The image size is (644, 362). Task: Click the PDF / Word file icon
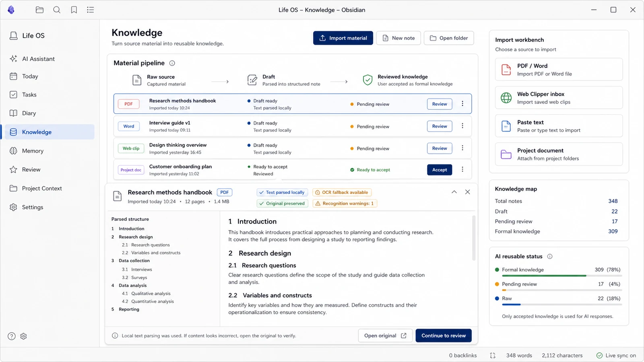coord(506,70)
